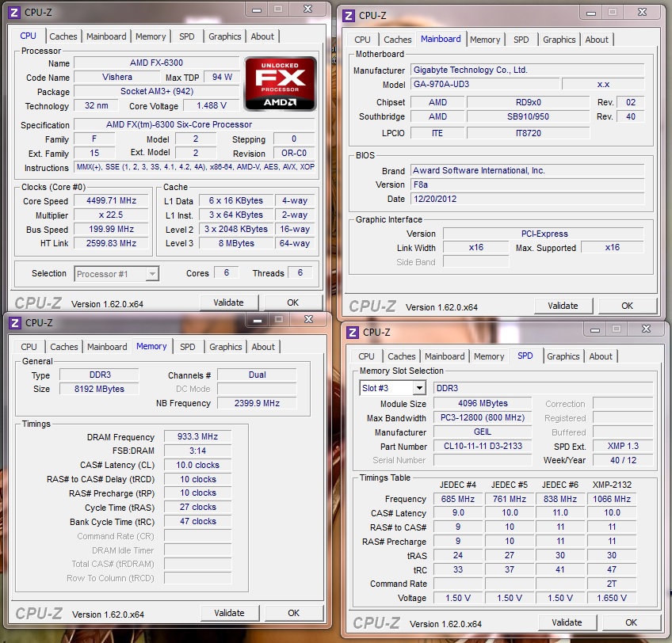Select Graphics tab in the Mainboard window
The height and width of the screenshot is (643, 672).
pos(559,40)
